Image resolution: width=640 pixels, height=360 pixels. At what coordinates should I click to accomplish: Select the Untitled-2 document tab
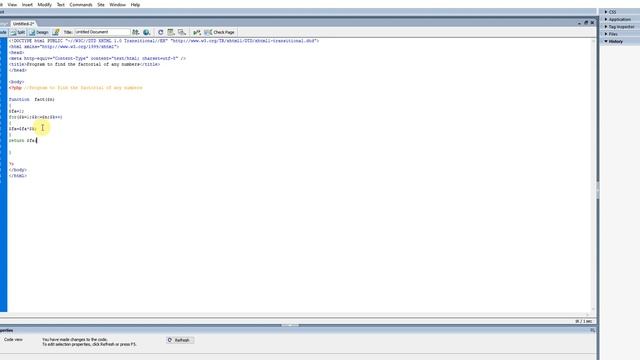click(x=23, y=24)
